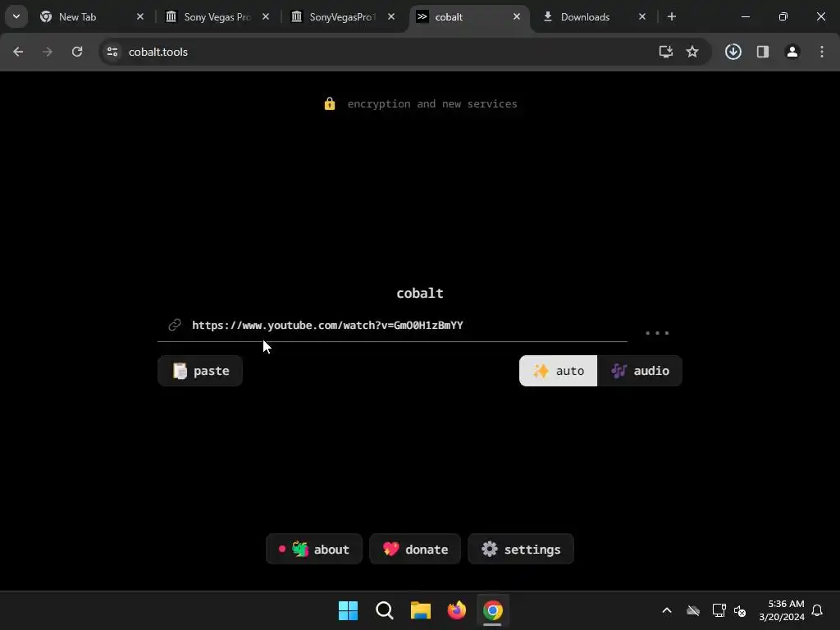
Task: Click the paste button
Action: (x=200, y=371)
